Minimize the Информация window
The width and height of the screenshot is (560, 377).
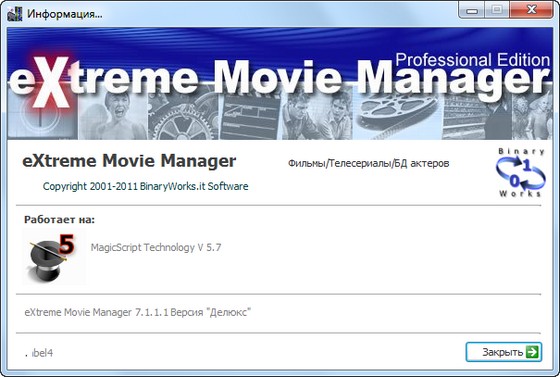point(471,10)
